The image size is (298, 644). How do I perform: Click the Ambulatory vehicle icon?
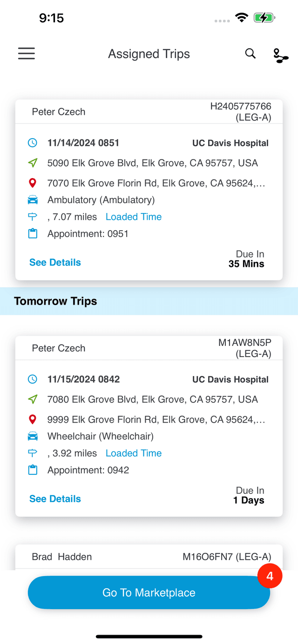pos(33,199)
